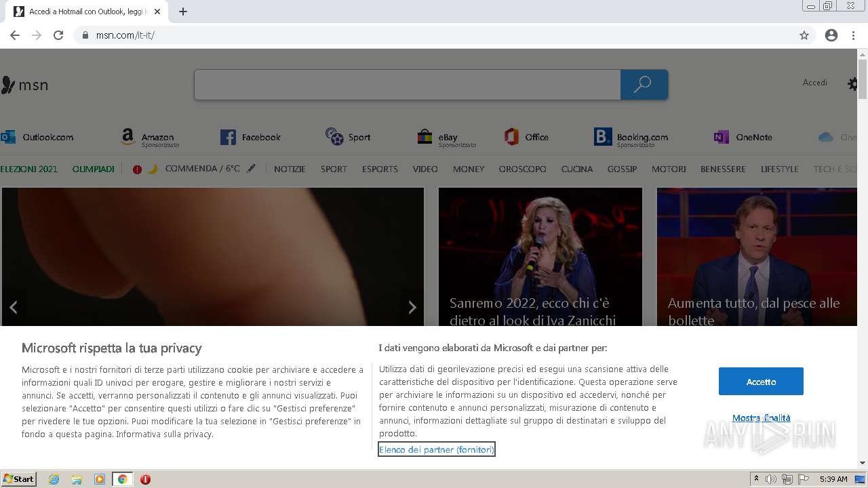Click the Accetto privacy button
868x488 pixels.
tap(761, 382)
